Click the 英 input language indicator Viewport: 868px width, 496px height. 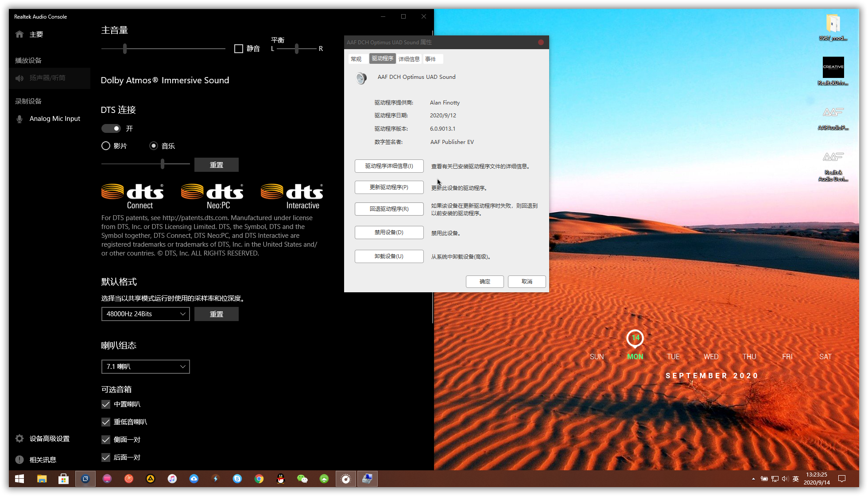pyautogui.click(x=796, y=479)
